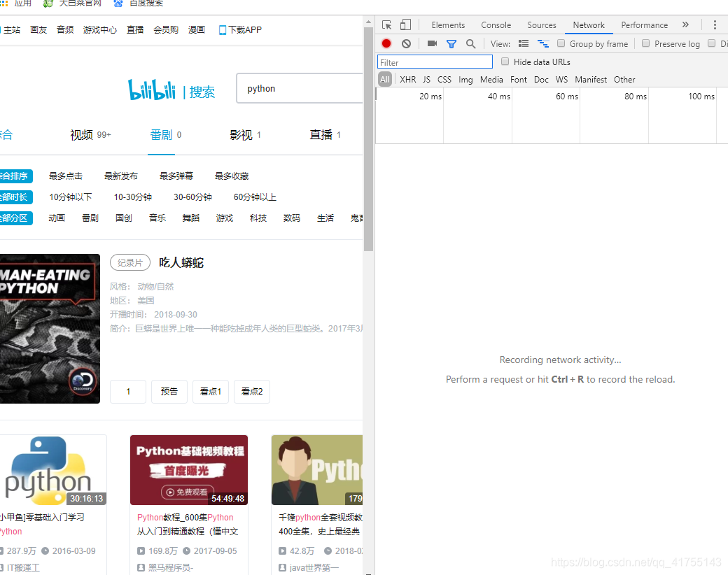Capture screenshots camera icon

[x=433, y=43]
